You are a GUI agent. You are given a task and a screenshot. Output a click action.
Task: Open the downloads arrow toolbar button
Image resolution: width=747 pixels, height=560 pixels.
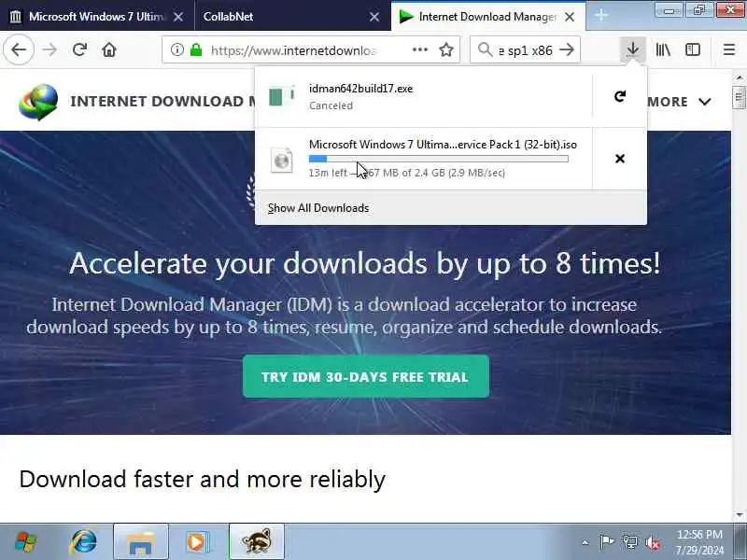click(x=633, y=49)
